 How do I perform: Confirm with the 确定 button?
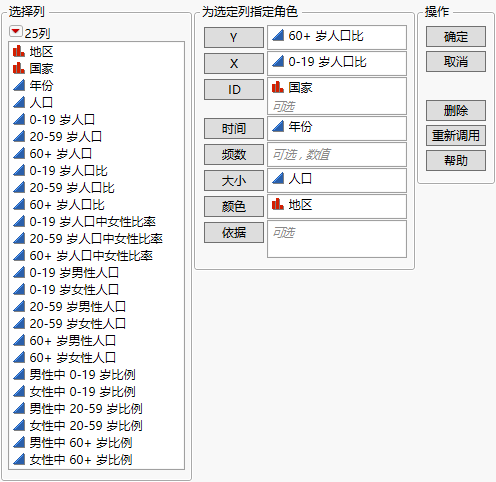(456, 36)
